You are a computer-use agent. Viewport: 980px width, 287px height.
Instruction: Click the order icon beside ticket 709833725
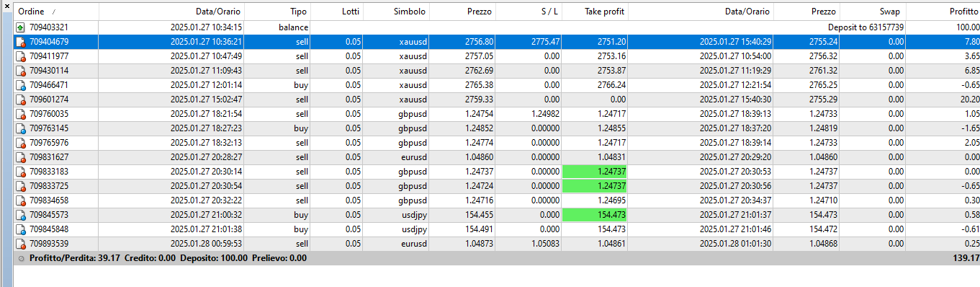[21, 186]
